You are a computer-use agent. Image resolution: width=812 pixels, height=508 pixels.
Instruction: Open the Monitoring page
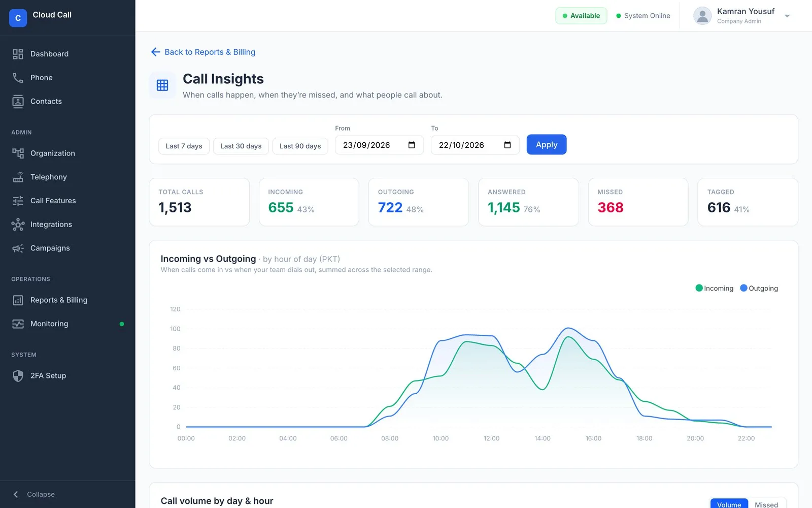(67, 324)
